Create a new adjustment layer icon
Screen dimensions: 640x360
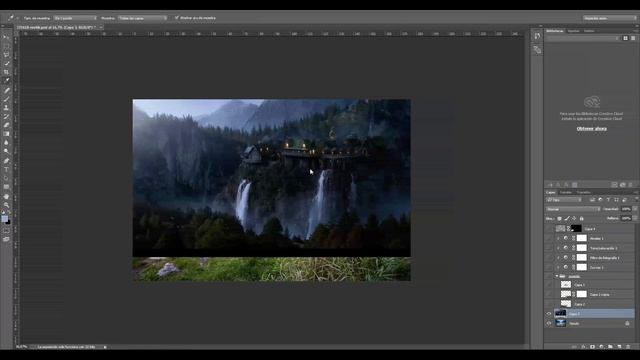pos(601,347)
